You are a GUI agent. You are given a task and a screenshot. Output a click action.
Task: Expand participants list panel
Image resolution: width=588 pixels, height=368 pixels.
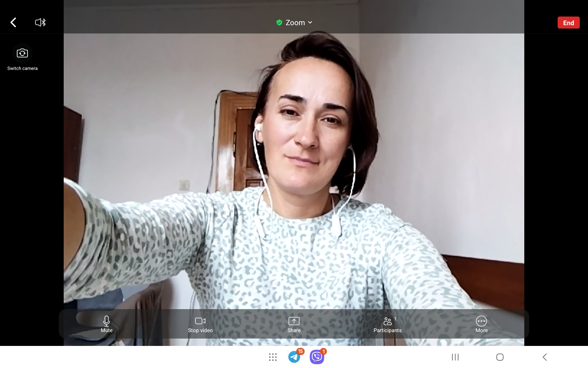(x=387, y=324)
